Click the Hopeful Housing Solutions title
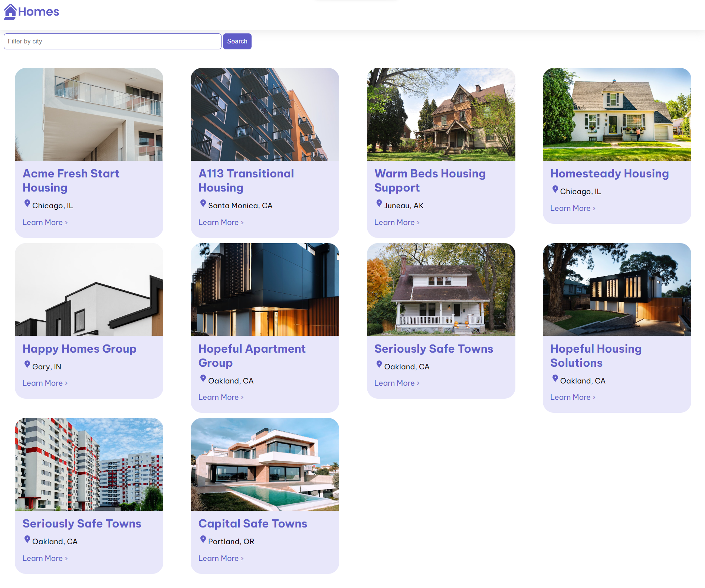Viewport: 705px width, 588px height. (596, 356)
